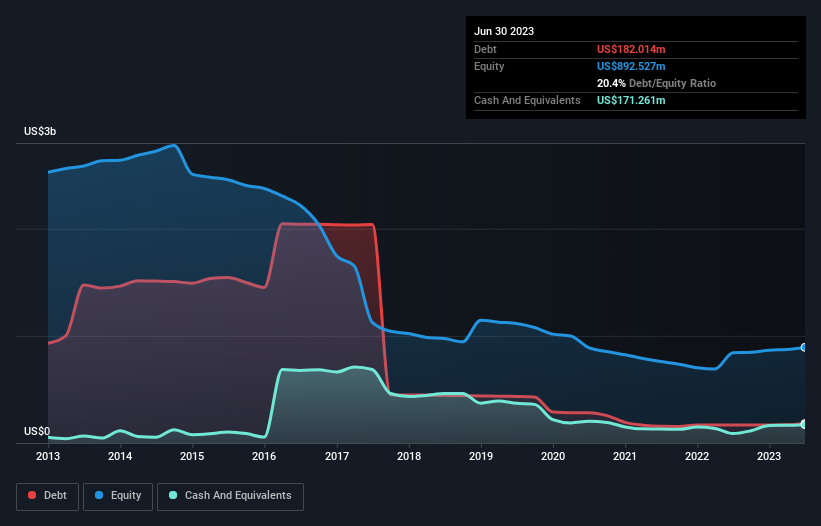Click the 2019 x-axis label
The width and height of the screenshot is (821, 526).
[x=481, y=456]
